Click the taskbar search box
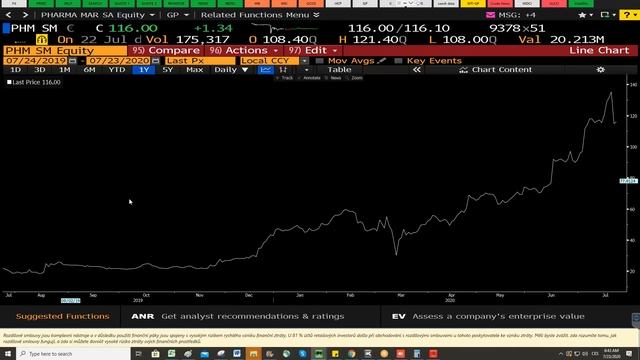Image resolution: width=640 pixels, height=360 pixels. click(x=73, y=353)
